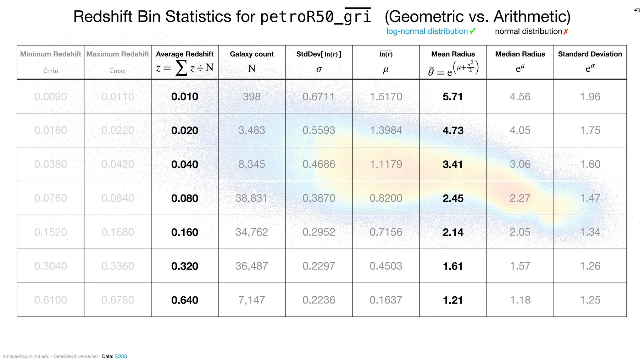Click the summation symbol in Average Redshift header
Viewport: 644px width, 362px height.
[181, 68]
